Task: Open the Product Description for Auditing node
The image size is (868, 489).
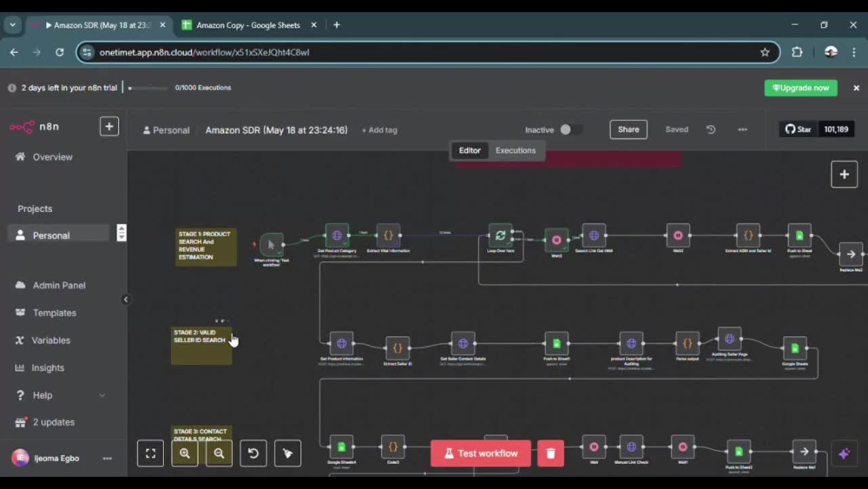Action: click(x=631, y=343)
